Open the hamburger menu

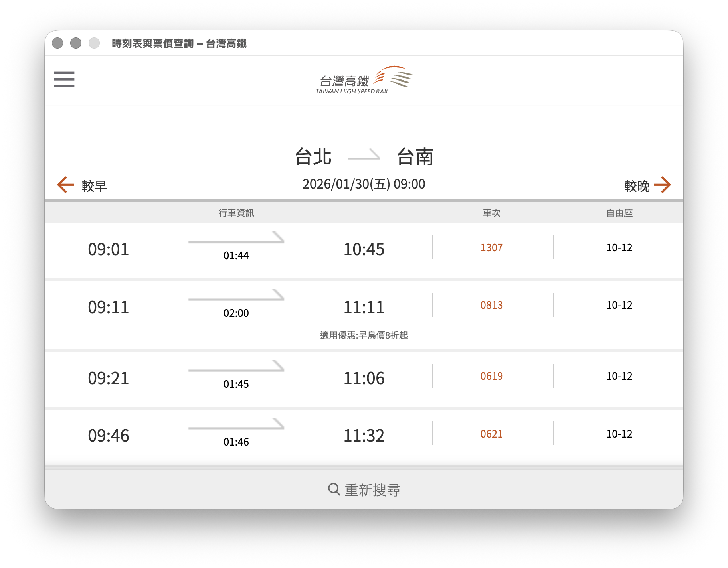pyautogui.click(x=64, y=79)
